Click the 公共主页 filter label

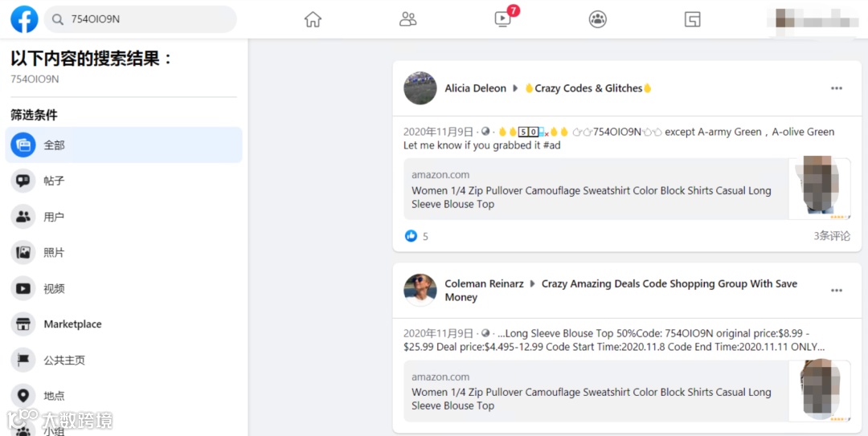point(65,361)
